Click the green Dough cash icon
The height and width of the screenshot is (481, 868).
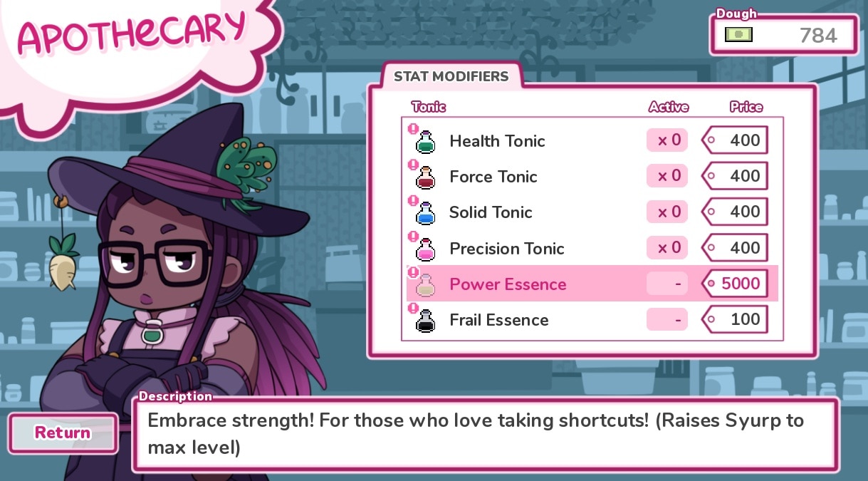tap(738, 33)
